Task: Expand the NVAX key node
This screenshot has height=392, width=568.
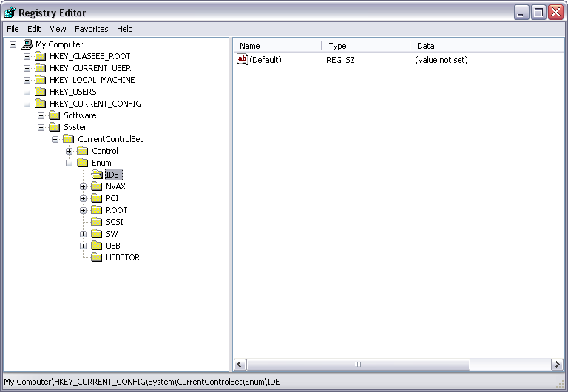Action: click(x=84, y=186)
